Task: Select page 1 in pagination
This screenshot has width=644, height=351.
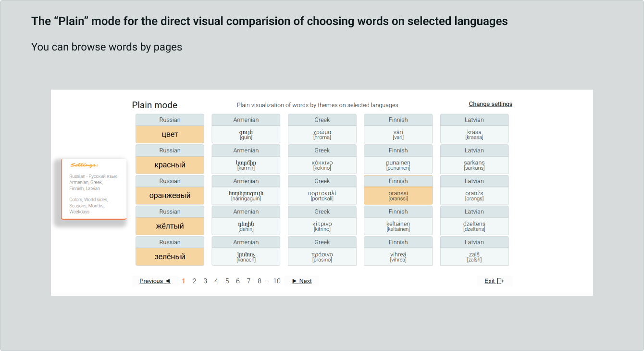Action: [x=184, y=281]
